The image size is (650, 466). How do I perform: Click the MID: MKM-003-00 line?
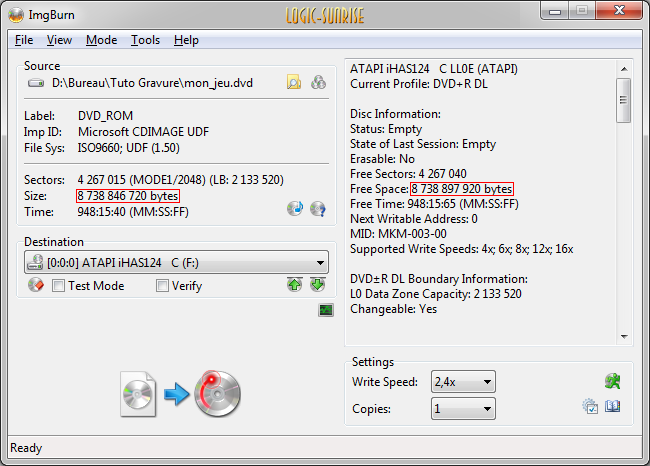click(398, 234)
